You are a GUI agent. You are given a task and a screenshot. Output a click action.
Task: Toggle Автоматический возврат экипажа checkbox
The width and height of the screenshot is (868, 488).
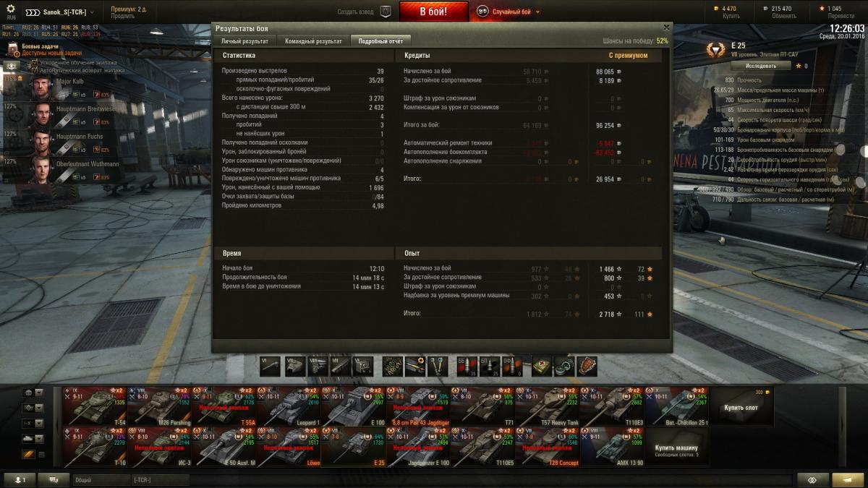click(33, 71)
